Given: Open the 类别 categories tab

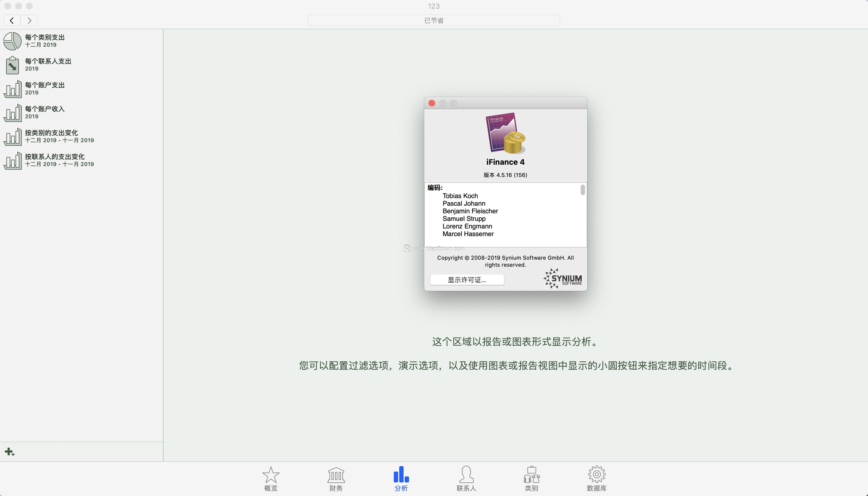Looking at the screenshot, I should 531,479.
